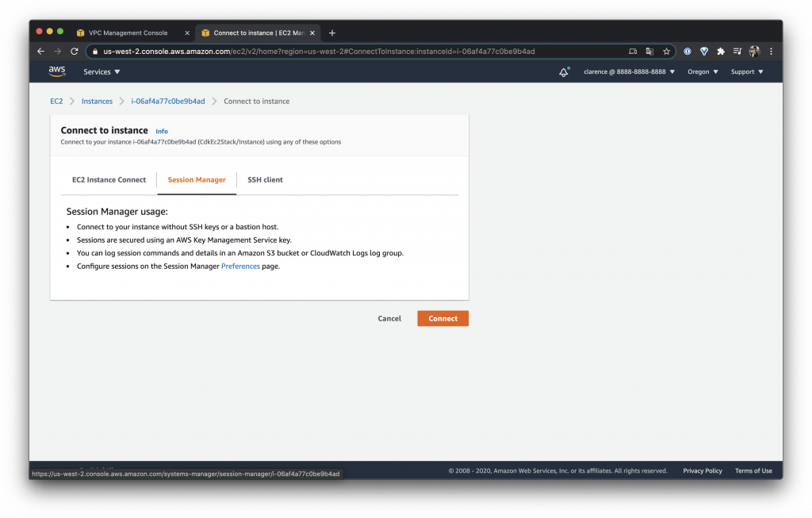Select the Session Manager tab
The image size is (812, 518).
point(197,180)
